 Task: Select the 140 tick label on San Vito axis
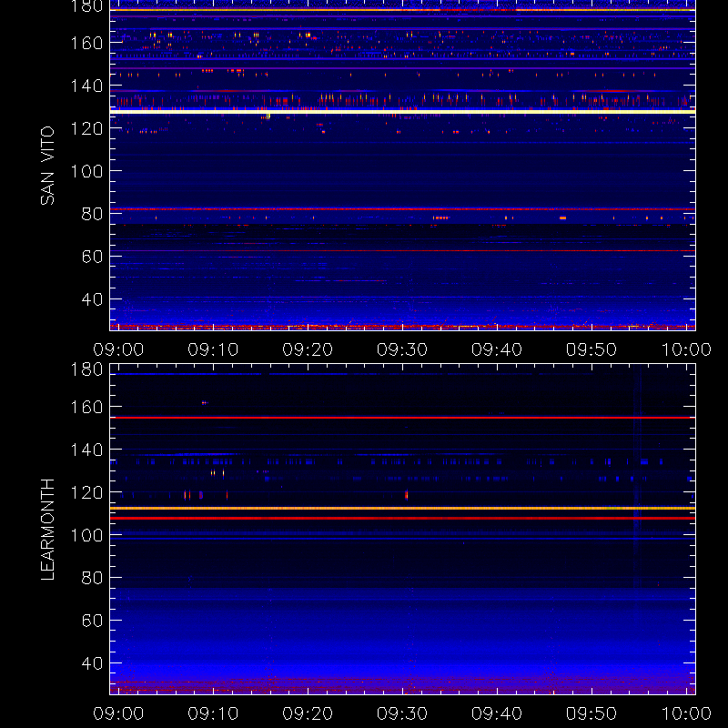tap(86, 86)
